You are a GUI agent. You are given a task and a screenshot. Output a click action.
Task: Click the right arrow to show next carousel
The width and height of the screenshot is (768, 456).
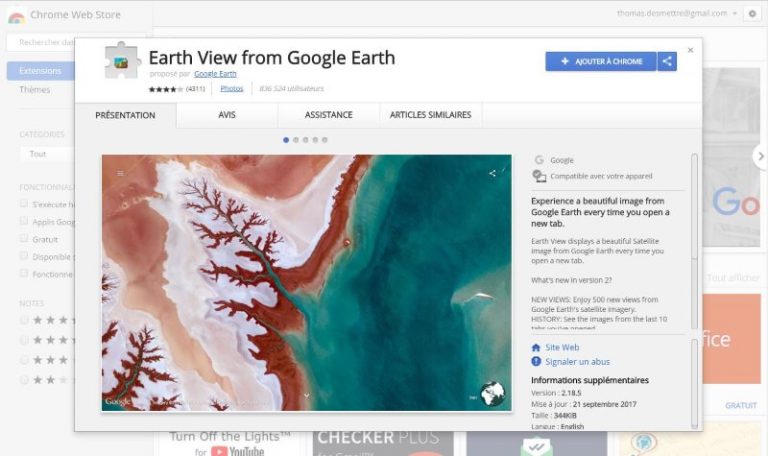[760, 156]
